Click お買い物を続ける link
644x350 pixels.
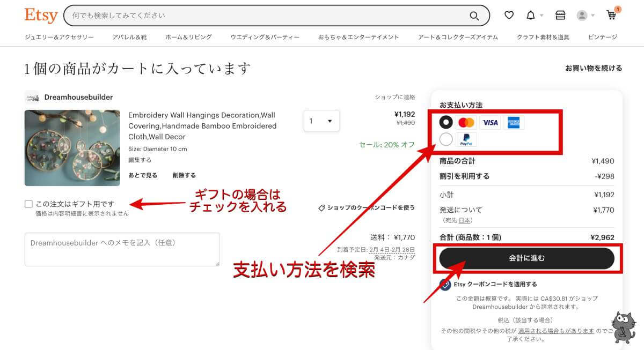point(594,68)
